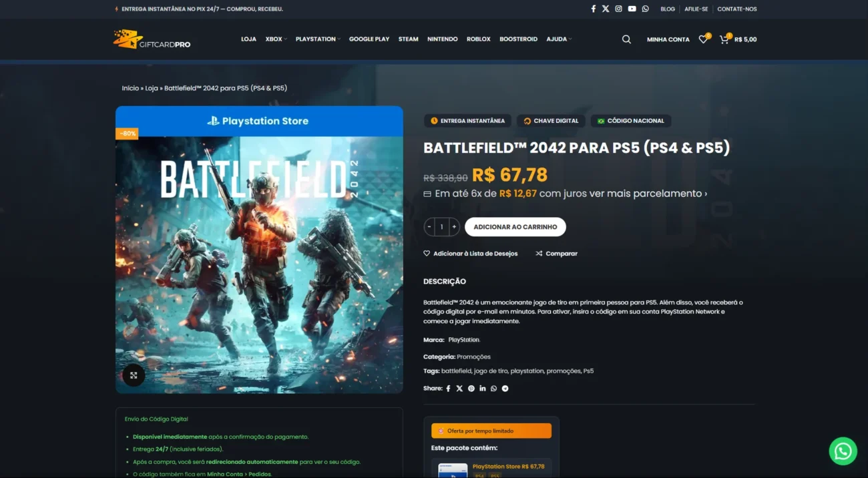Click PlayStation Store R$ 67,78 bundle item

click(x=508, y=467)
